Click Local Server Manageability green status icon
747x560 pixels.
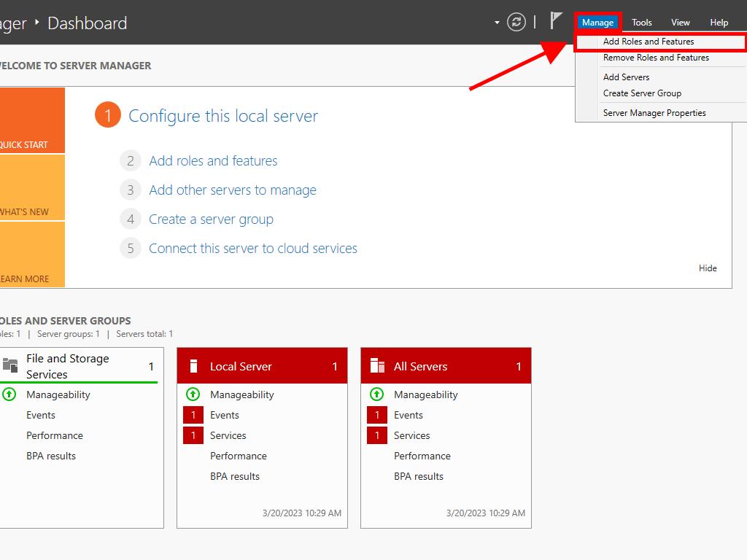(193, 394)
